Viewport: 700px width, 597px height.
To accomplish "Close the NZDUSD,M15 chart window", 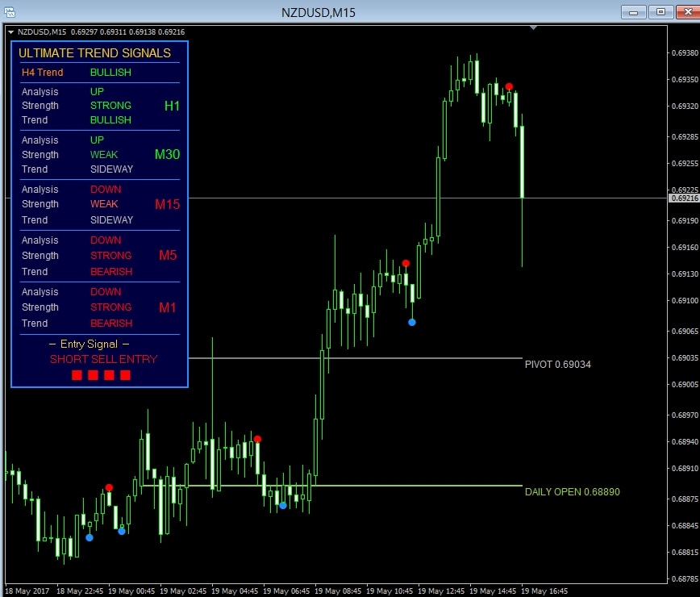I will [x=688, y=12].
